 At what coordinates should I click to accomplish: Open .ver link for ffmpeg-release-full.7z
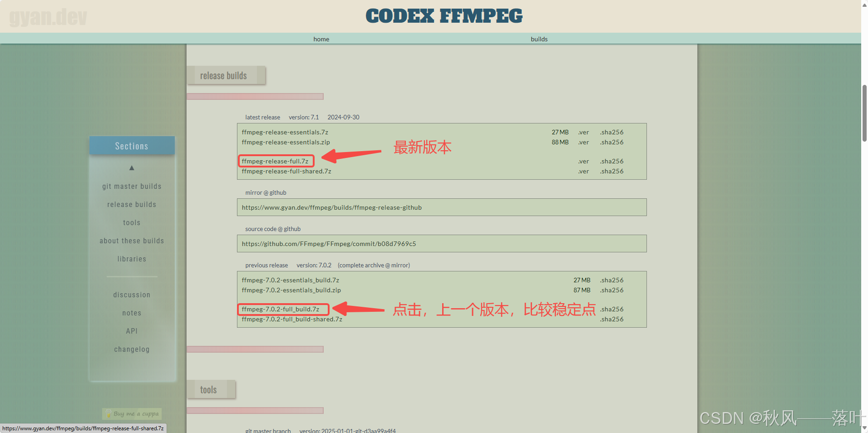[x=583, y=161]
